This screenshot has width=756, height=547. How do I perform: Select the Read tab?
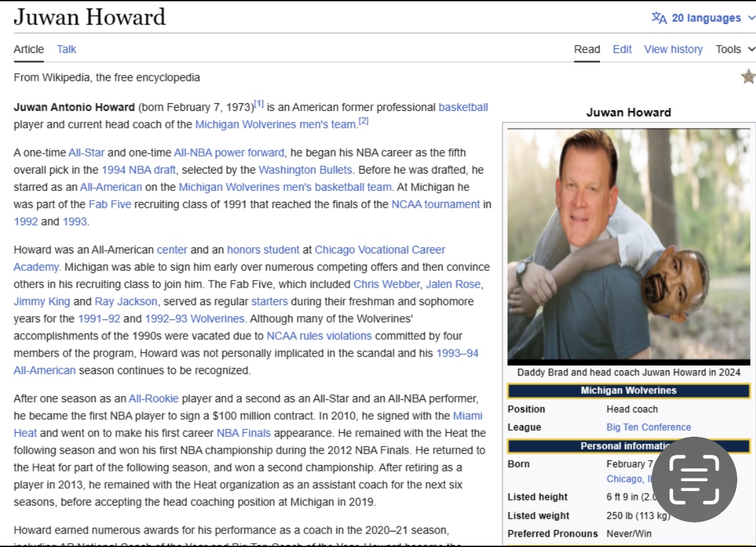[x=587, y=49]
